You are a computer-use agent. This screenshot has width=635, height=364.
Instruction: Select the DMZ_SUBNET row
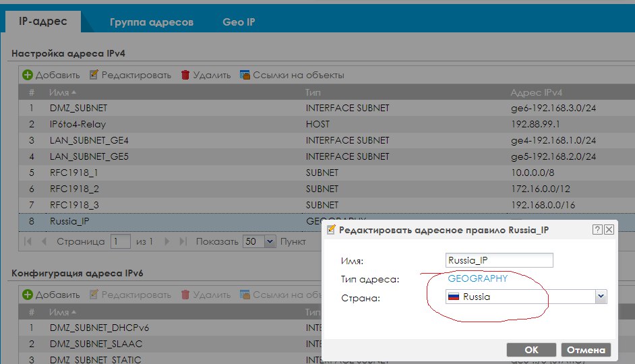click(326, 108)
